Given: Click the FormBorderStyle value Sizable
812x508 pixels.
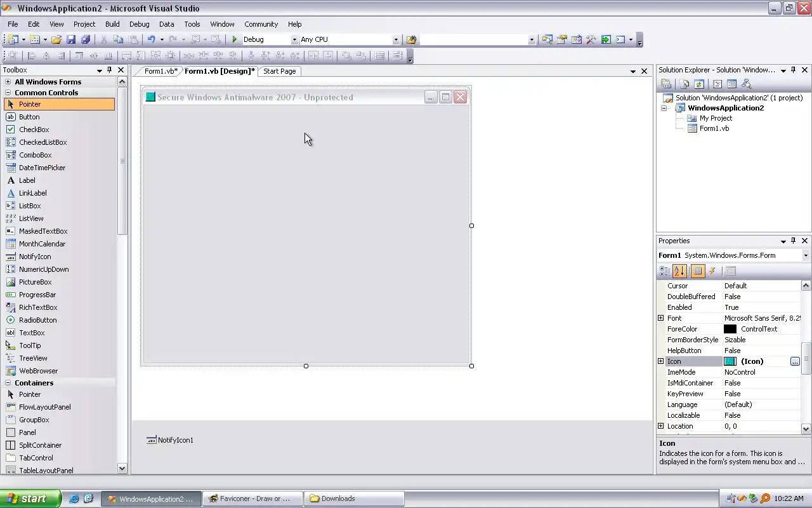Looking at the screenshot, I should [x=735, y=340].
